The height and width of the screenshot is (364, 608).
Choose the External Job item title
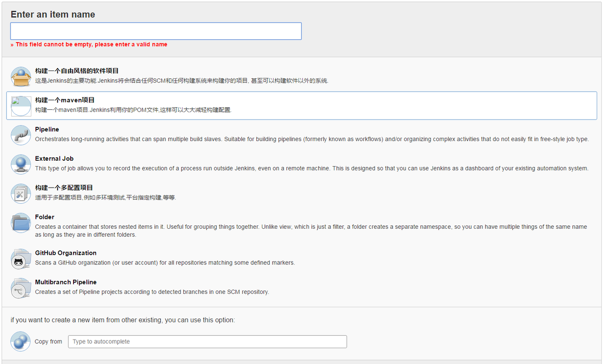(54, 159)
